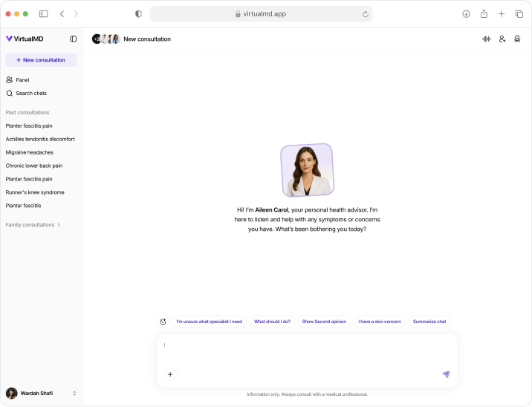The height and width of the screenshot is (407, 532).
Task: Open Search chats
Action: click(27, 94)
